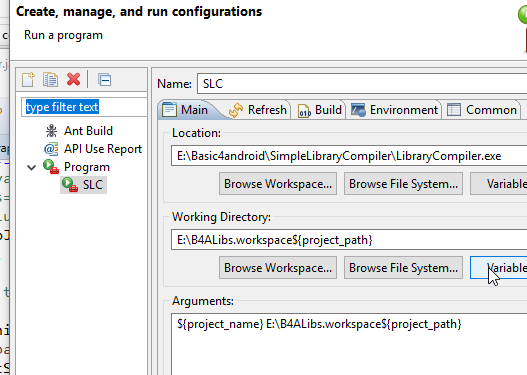This screenshot has width=527, height=375.
Task: Click Variables button under Working Directory
Action: (498, 268)
